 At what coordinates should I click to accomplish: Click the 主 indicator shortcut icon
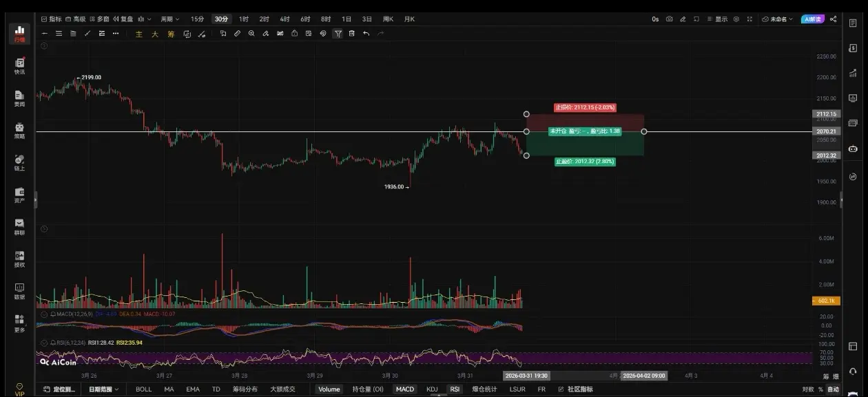point(139,34)
